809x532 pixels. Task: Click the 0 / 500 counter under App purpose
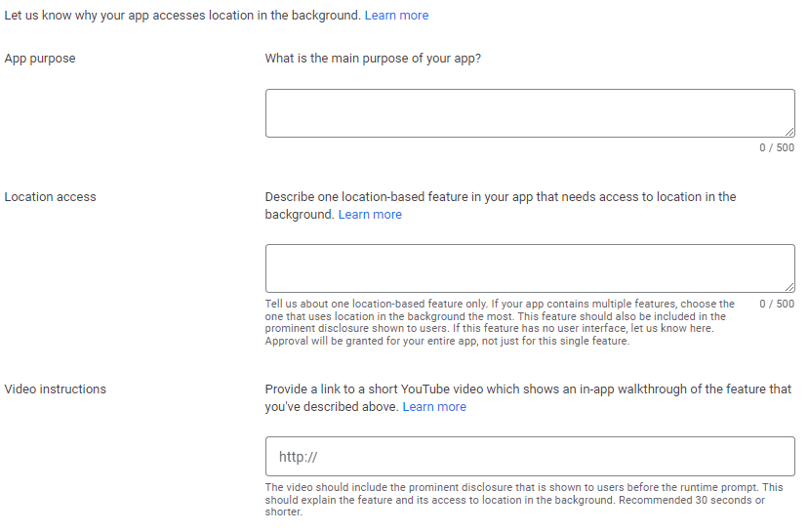coord(777,147)
